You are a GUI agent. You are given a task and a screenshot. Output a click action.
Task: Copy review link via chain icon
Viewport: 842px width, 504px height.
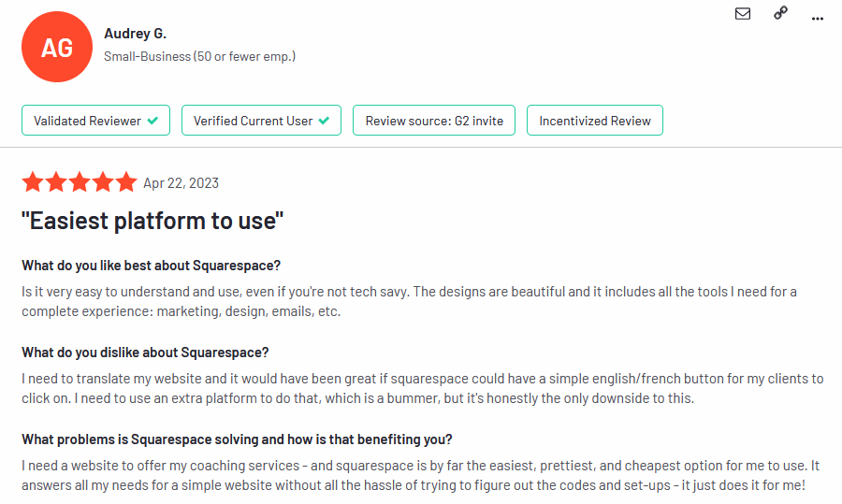781,13
